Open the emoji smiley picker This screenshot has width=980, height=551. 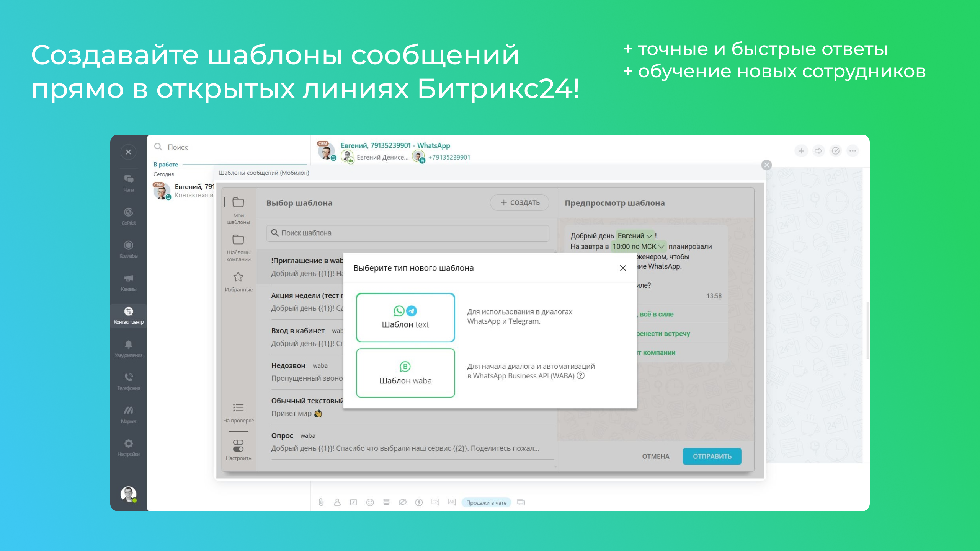pos(370,502)
